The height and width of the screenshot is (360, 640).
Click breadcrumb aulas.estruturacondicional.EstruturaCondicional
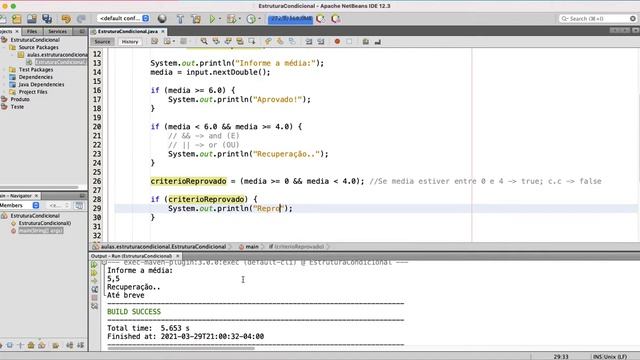tap(163, 247)
